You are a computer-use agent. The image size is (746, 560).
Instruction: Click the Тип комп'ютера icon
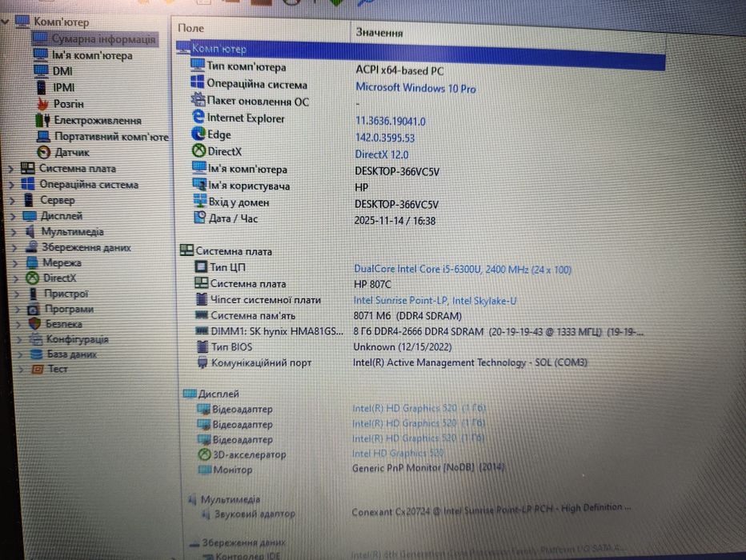click(197, 64)
